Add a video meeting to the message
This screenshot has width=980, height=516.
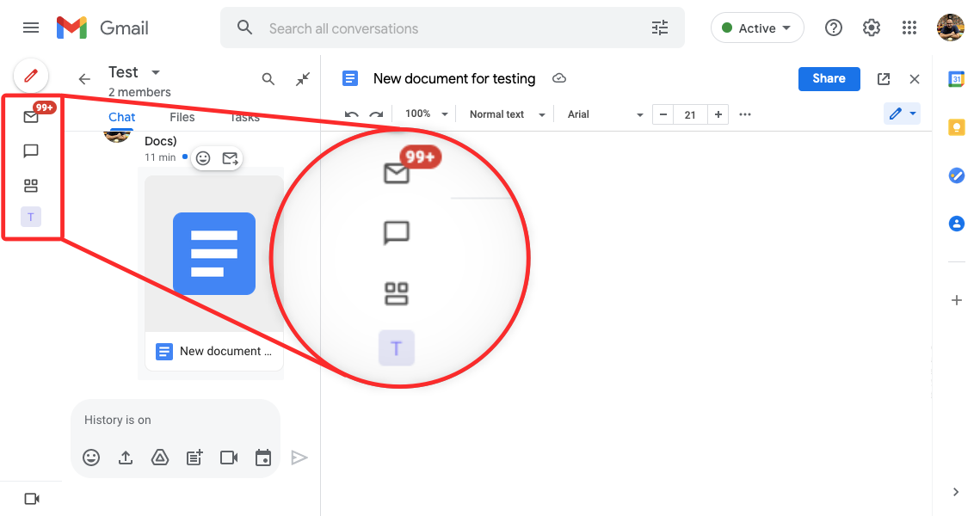click(x=229, y=458)
